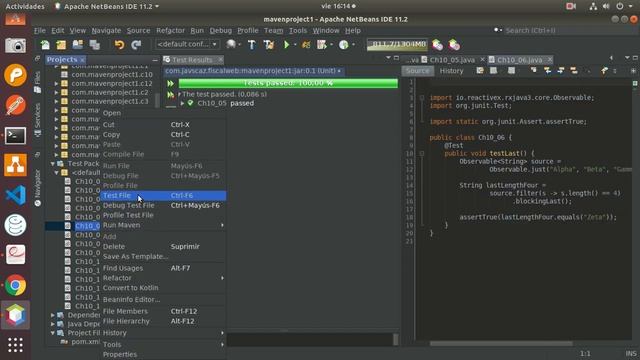The width and height of the screenshot is (640, 360).
Task: Select Find Usages in context menu
Action: point(163,268)
